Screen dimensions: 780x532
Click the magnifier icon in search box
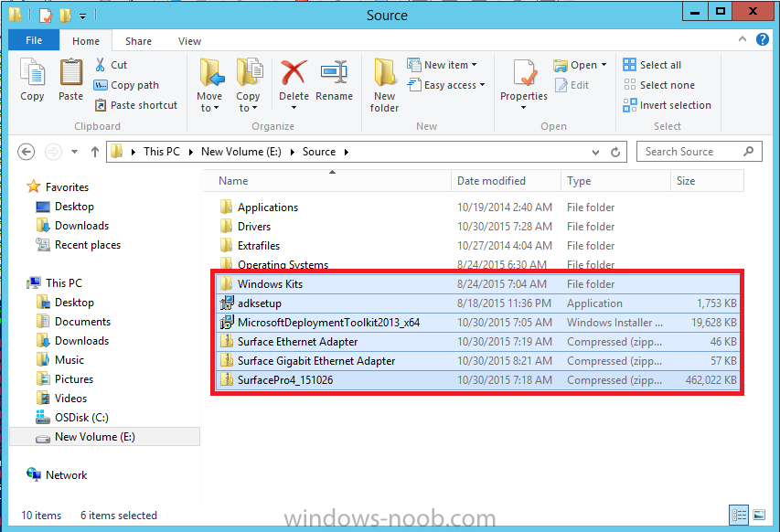click(749, 151)
